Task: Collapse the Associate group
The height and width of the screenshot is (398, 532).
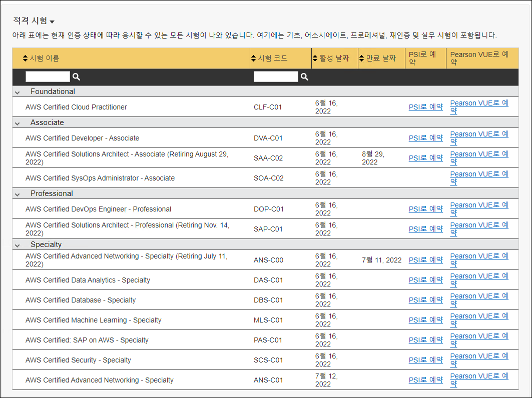Action: point(18,123)
